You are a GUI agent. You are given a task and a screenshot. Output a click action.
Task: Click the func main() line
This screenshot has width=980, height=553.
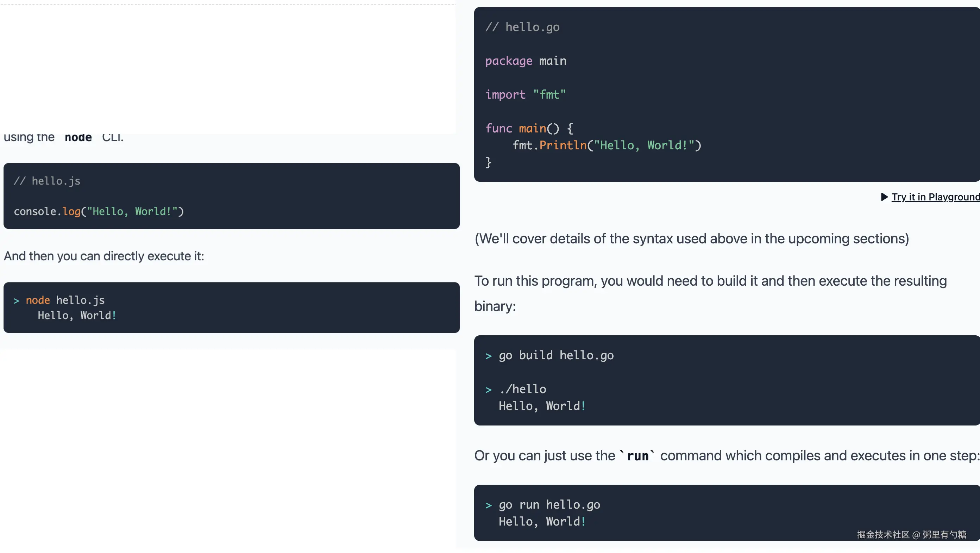[529, 129]
